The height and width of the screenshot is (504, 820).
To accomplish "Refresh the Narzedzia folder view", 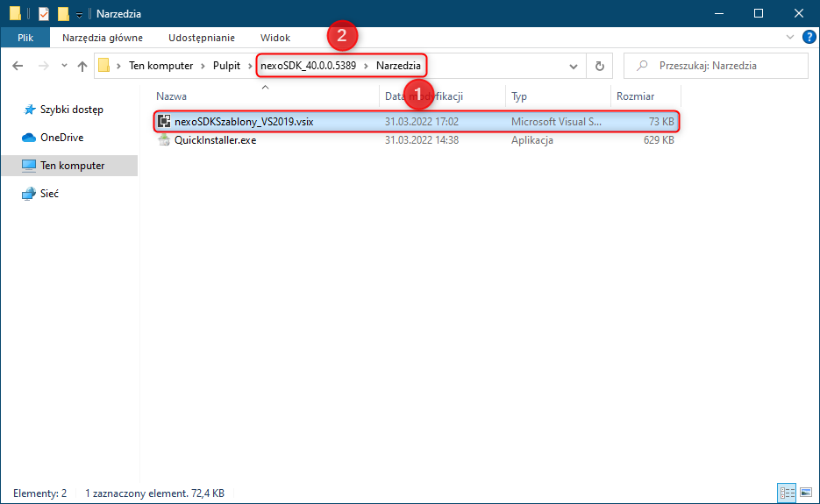I will pyautogui.click(x=599, y=66).
